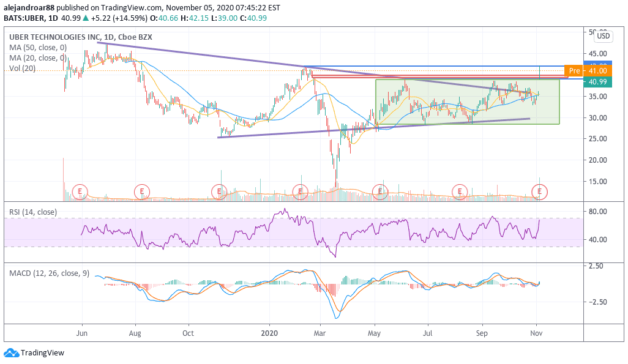Screen dimensions: 628x364
Task: Click the 45.00 price axis label
Action: click(x=597, y=54)
